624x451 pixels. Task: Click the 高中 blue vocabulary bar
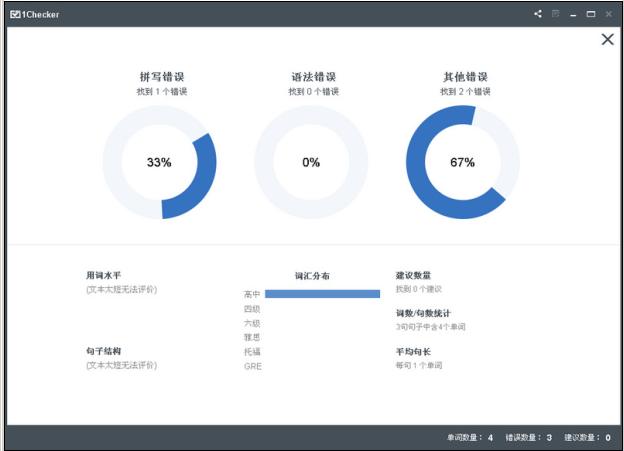click(322, 294)
